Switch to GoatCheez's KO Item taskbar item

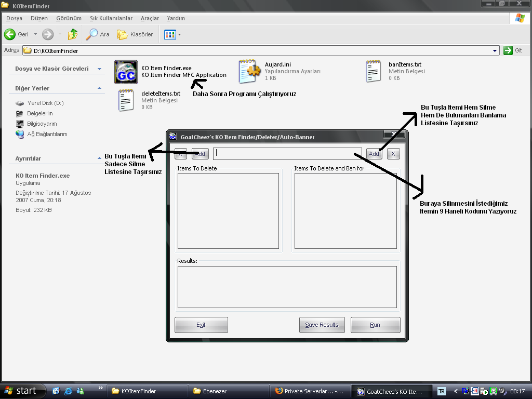[x=392, y=391]
